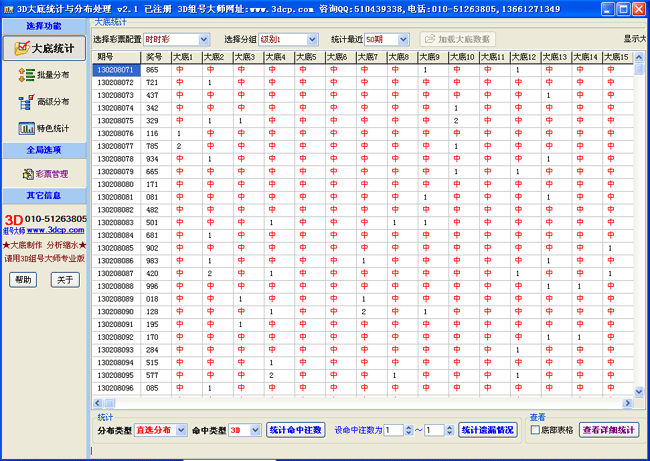Click the 查看详细统计 button

(x=609, y=430)
